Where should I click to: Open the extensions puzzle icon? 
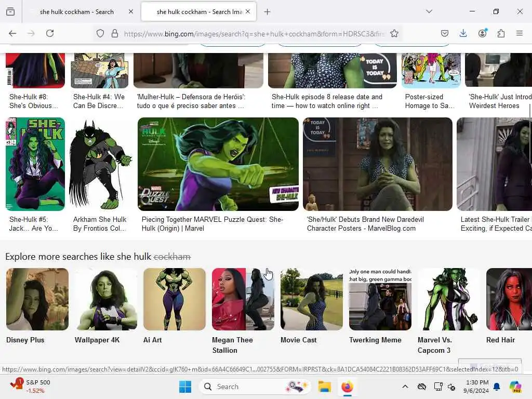pyautogui.click(x=501, y=33)
